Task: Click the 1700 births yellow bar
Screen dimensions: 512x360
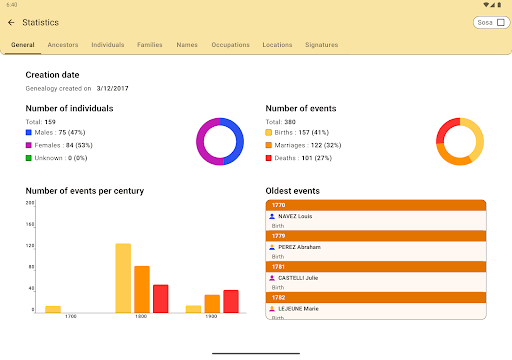Action: [x=53, y=309]
